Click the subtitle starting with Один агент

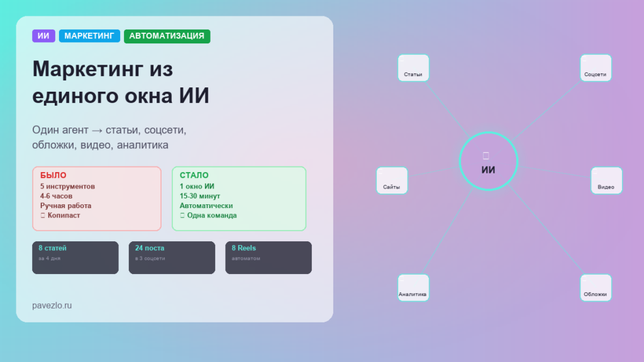[x=109, y=137]
